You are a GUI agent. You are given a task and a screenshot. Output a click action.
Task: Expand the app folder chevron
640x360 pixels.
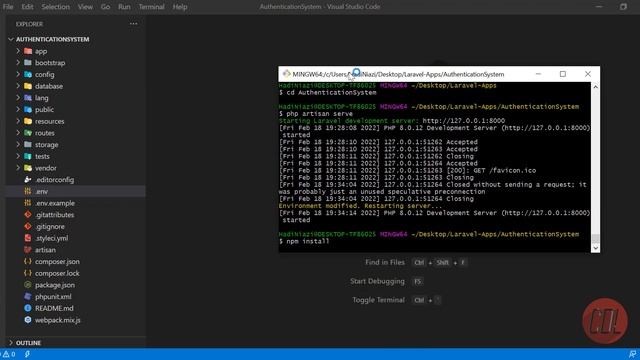18,51
